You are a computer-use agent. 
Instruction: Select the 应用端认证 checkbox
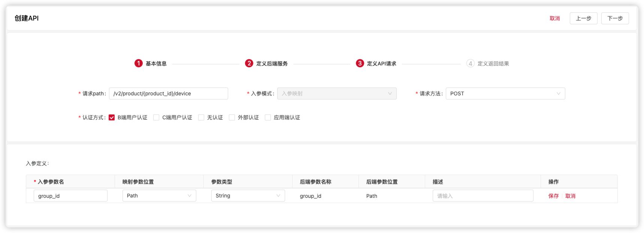click(x=268, y=117)
